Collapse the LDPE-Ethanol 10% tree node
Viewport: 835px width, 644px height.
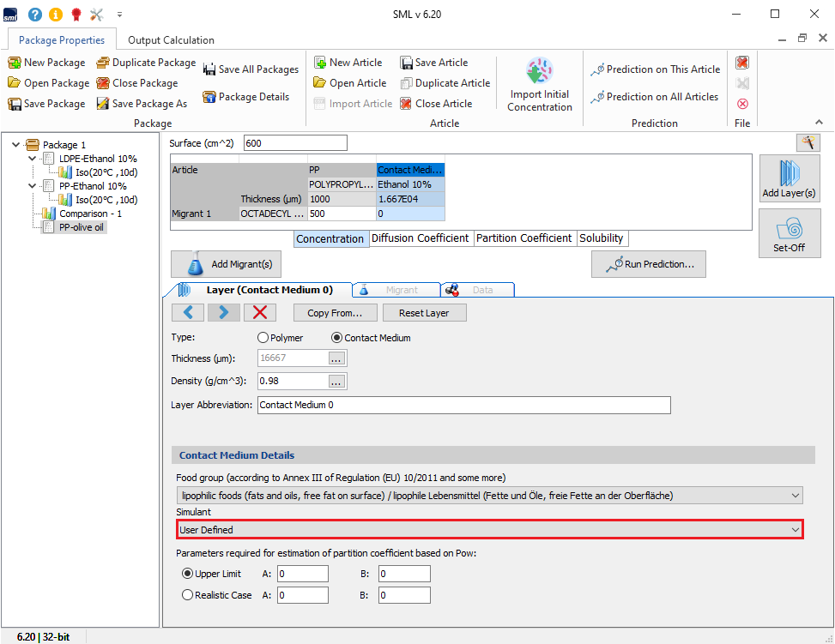coord(32,159)
